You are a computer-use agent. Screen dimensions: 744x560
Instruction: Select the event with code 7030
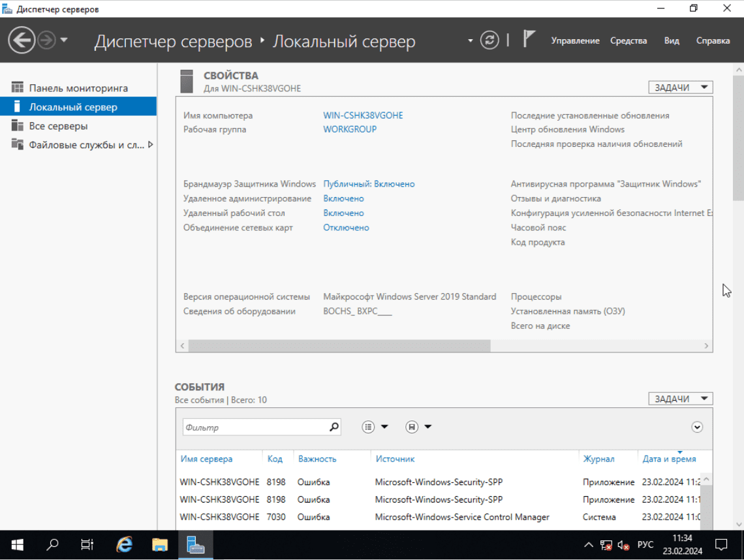[439, 517]
